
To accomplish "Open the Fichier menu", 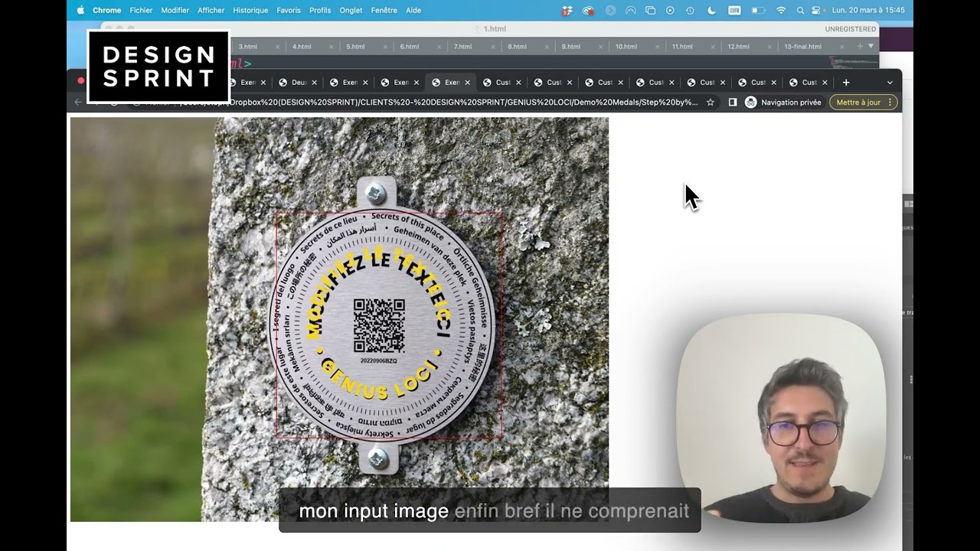I will 141,10.
